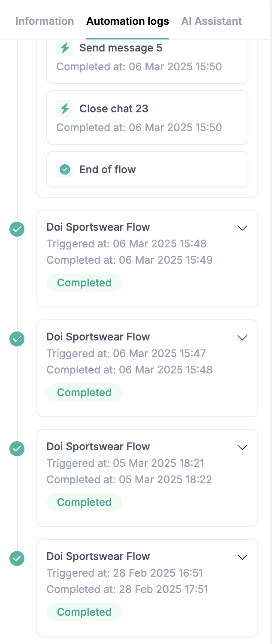This screenshot has height=644, width=272.
Task: Select the Automation logs tab
Action: coord(127,21)
